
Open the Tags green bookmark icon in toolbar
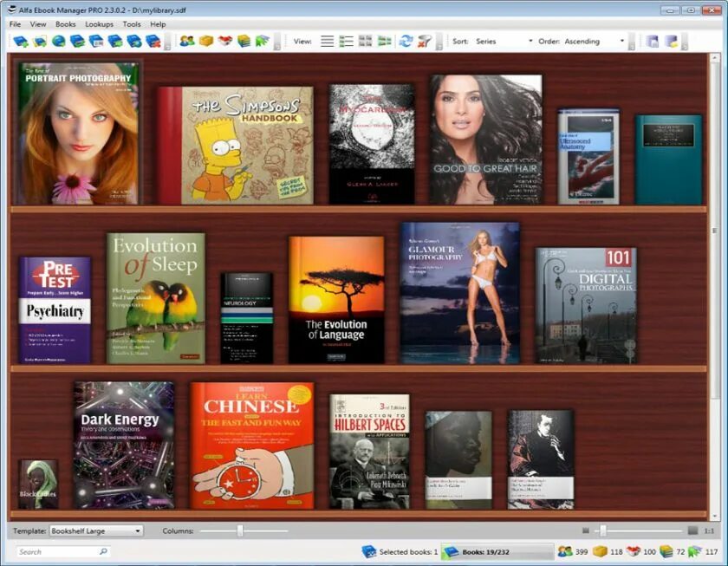point(263,41)
